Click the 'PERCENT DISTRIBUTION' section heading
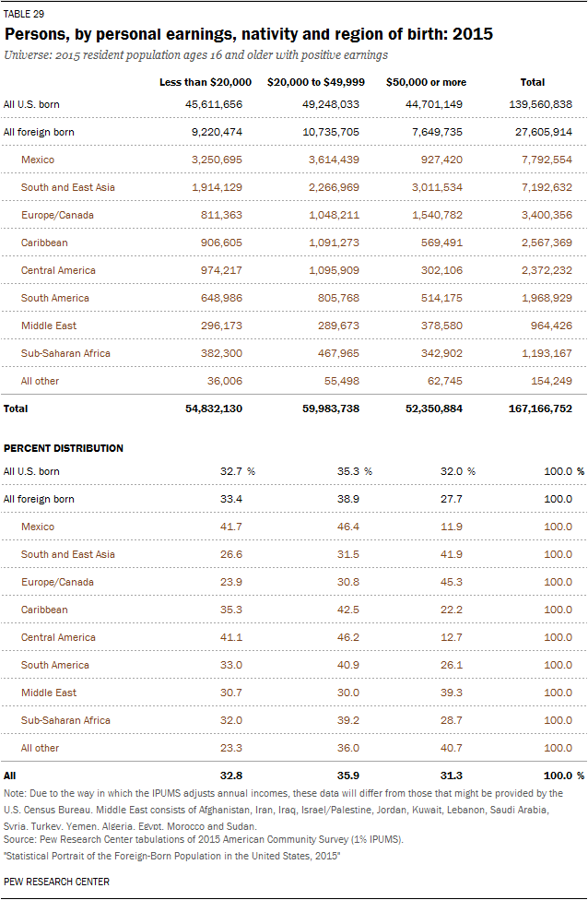The image size is (588, 900). [x=64, y=448]
